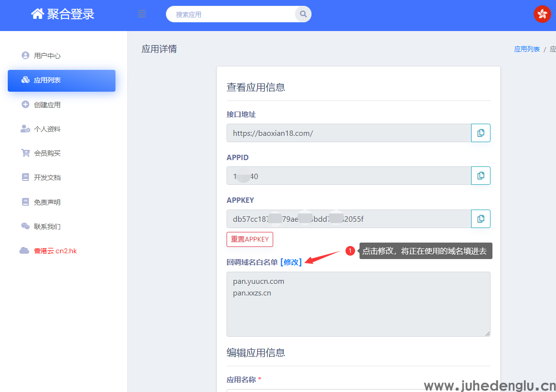This screenshot has height=392, width=556.
Task: Click the 搜索应用 search input field
Action: point(233,14)
